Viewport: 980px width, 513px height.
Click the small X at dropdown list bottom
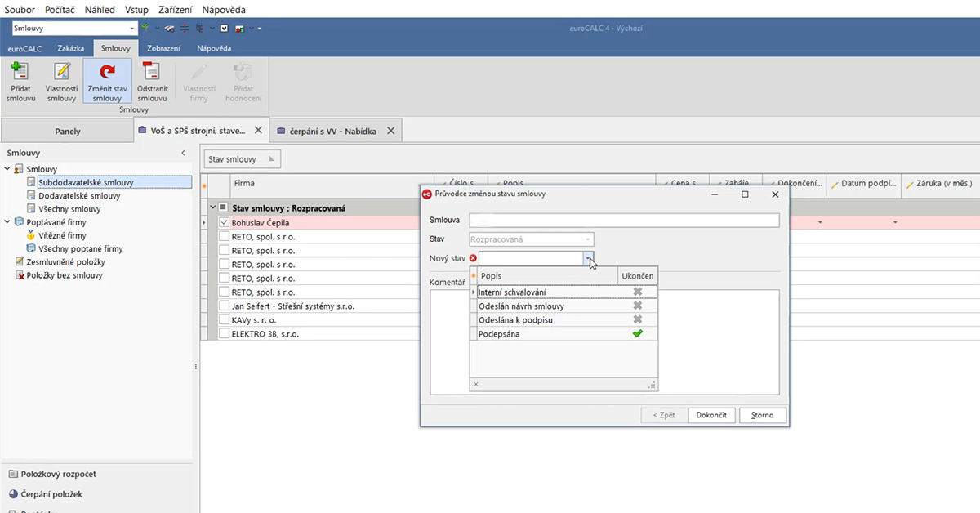(x=476, y=384)
